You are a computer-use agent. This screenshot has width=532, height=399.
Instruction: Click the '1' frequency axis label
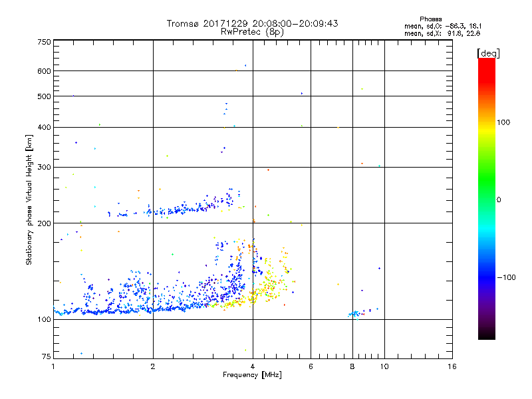coord(53,366)
